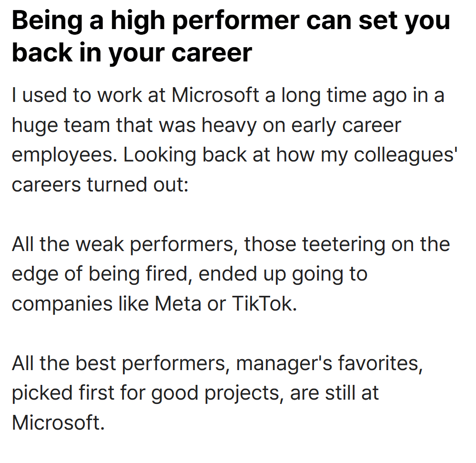Screen dimensions: 476x463
Task: Click the word TikTok
Action: coord(264,303)
